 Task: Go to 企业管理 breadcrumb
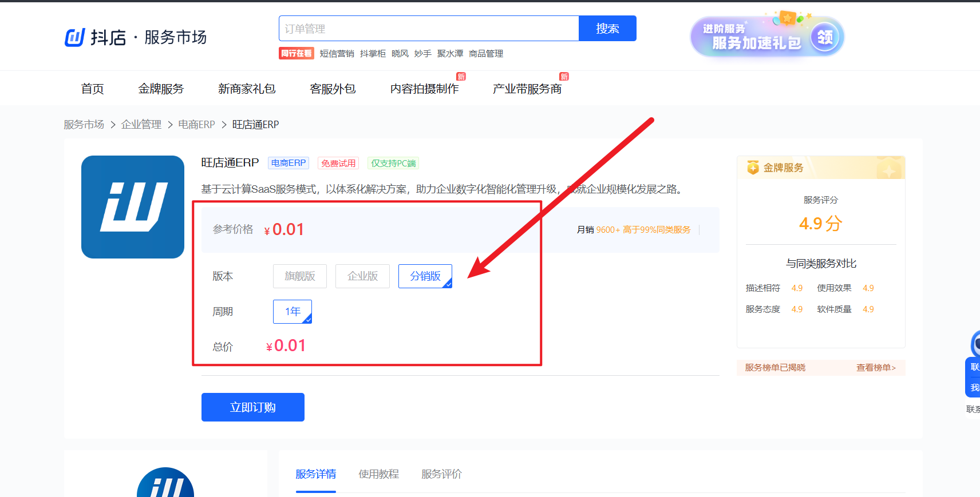(141, 125)
